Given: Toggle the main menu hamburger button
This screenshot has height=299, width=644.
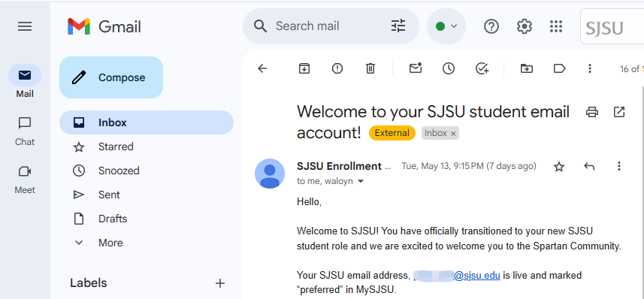Looking at the screenshot, I should coord(25,27).
